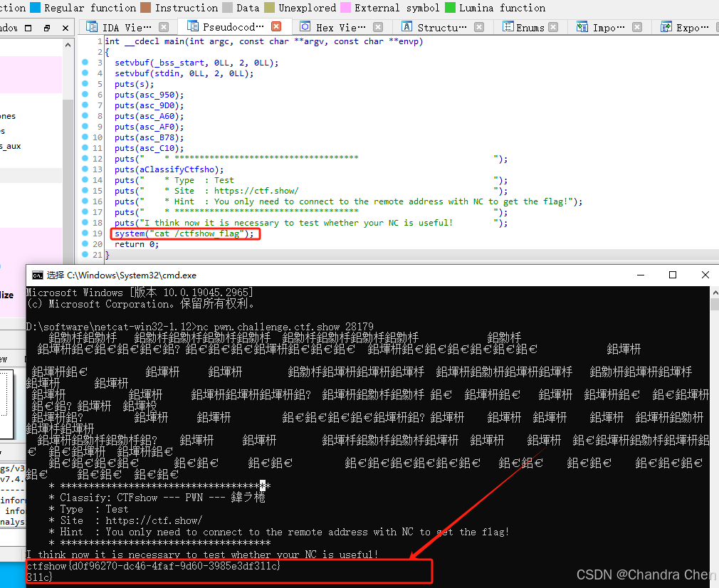Screen dimensions: 719x588
Task: Click the asc_C10 identifier
Action: pos(157,147)
